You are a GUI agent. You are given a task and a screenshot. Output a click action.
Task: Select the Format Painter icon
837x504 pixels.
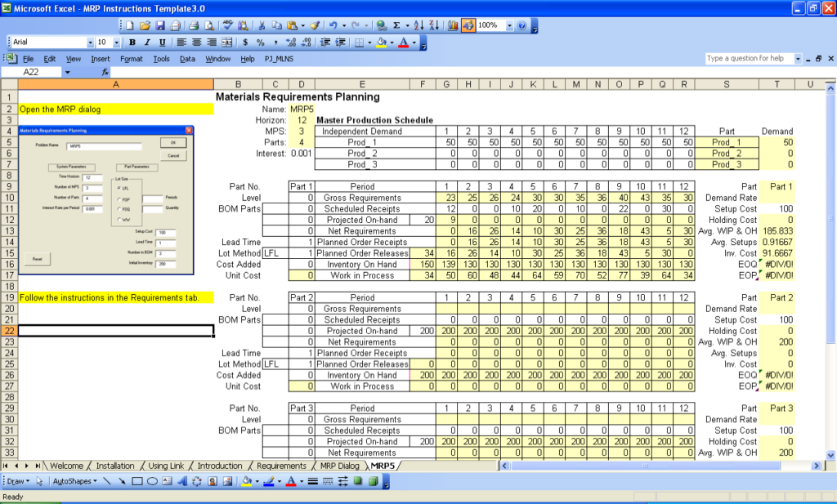(x=316, y=25)
